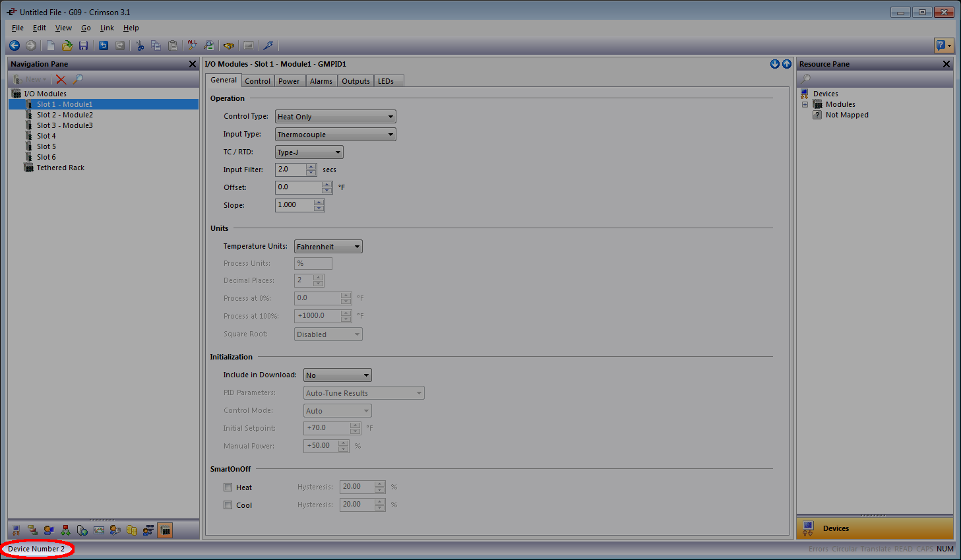Create a new file with the blank page icon
961x560 pixels.
[x=50, y=46]
